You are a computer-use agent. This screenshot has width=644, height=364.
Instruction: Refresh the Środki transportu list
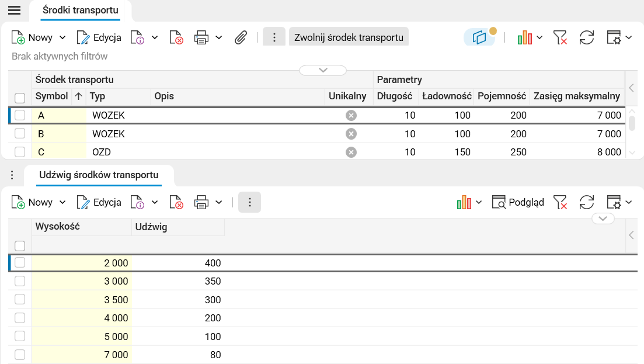(x=586, y=37)
